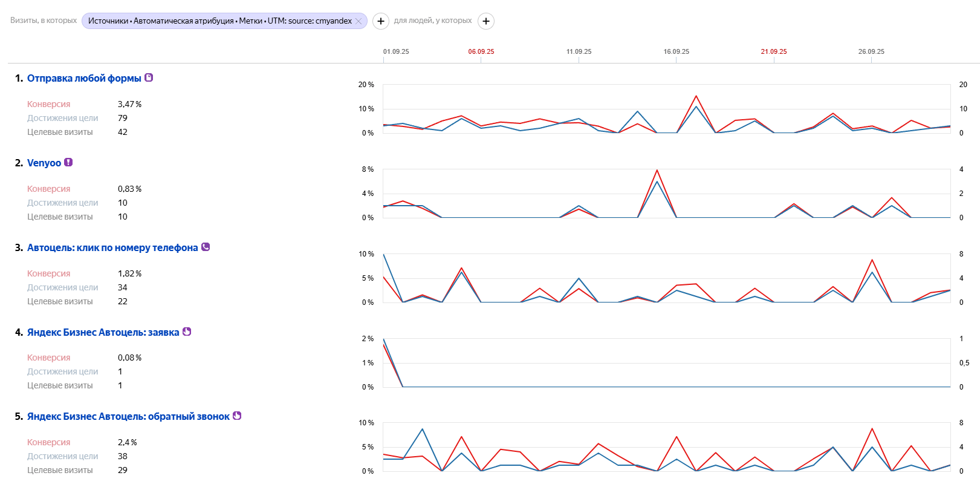Click the 01.09.25 timeline date

[396, 51]
